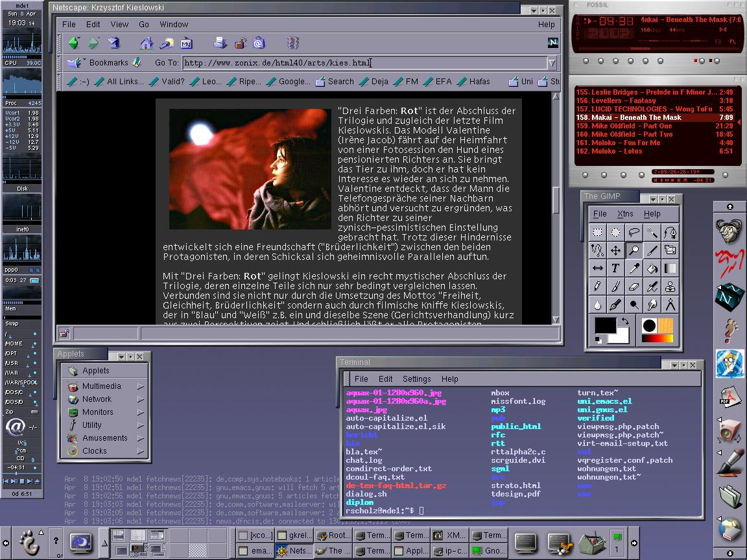
Task: Click the "All Links..." bookmark link
Action: click(119, 82)
